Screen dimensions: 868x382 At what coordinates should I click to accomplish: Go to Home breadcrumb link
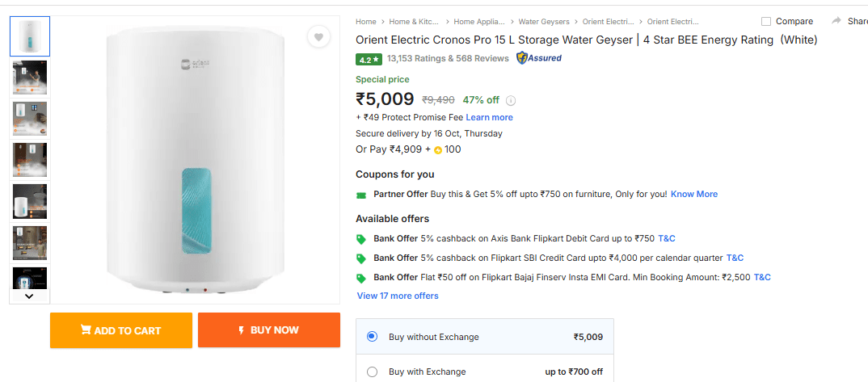coord(366,22)
